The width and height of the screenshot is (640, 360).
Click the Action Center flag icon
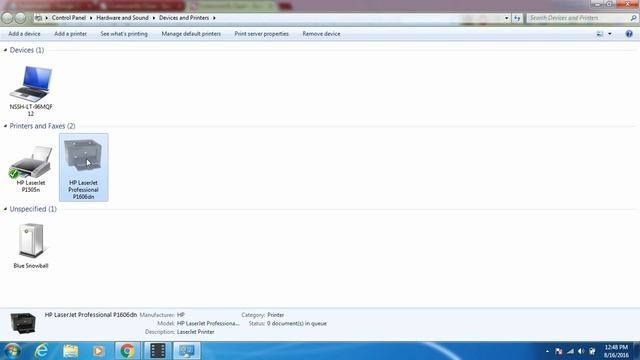click(x=559, y=351)
